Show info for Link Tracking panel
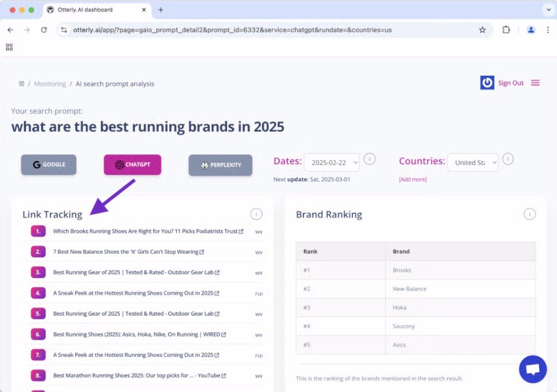557x392 pixels. [x=256, y=214]
